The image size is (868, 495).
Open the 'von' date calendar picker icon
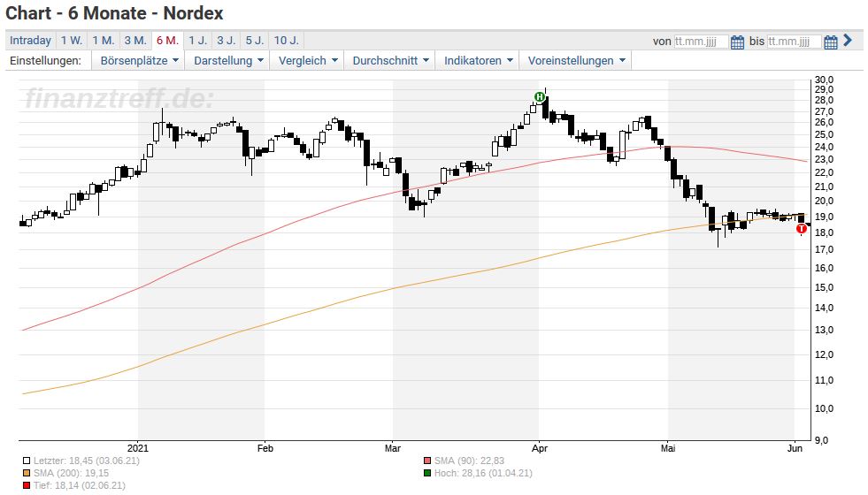pos(737,42)
